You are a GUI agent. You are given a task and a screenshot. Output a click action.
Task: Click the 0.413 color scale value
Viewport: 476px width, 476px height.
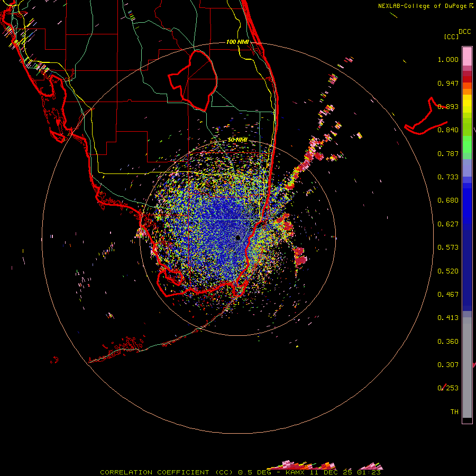(448, 318)
